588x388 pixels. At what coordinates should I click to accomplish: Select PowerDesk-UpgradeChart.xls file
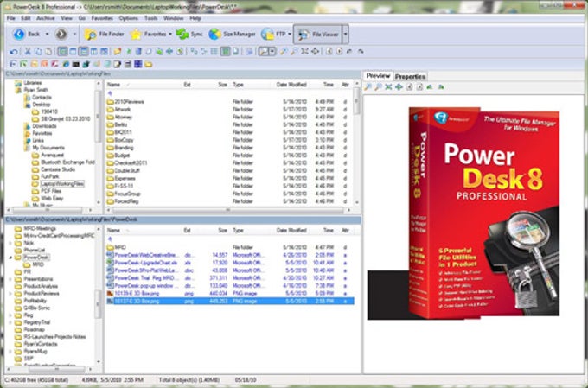229,263
